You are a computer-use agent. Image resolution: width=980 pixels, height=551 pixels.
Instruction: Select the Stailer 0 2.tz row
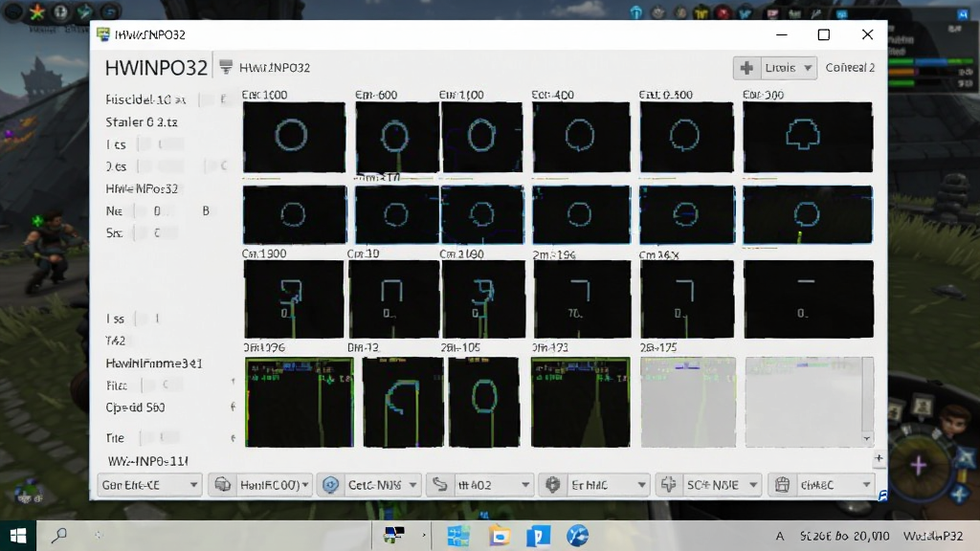tap(142, 121)
